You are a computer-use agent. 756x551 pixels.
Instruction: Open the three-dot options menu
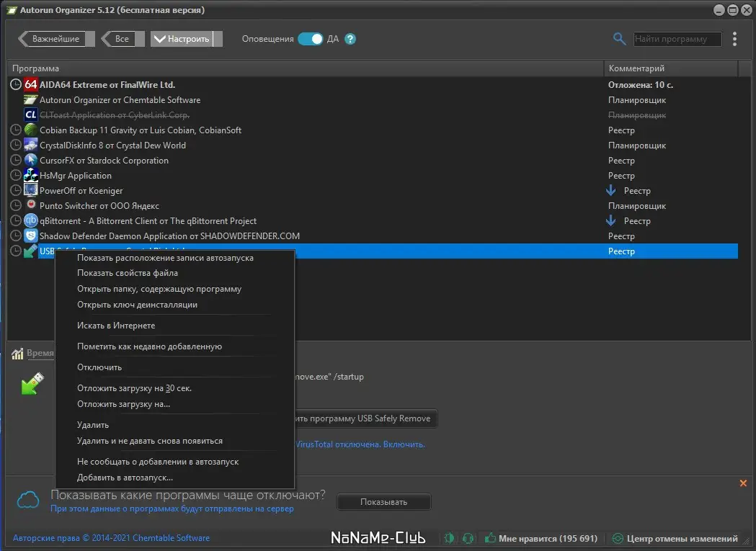click(734, 39)
